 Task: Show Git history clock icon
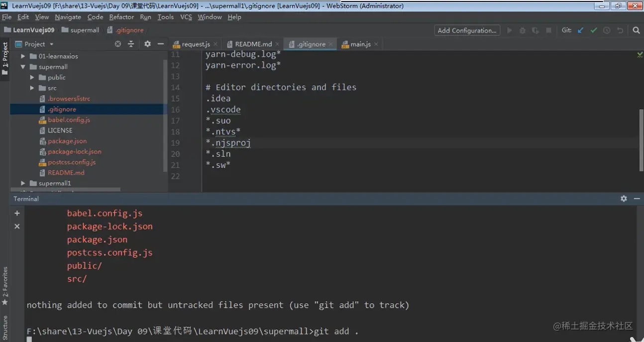point(607,30)
